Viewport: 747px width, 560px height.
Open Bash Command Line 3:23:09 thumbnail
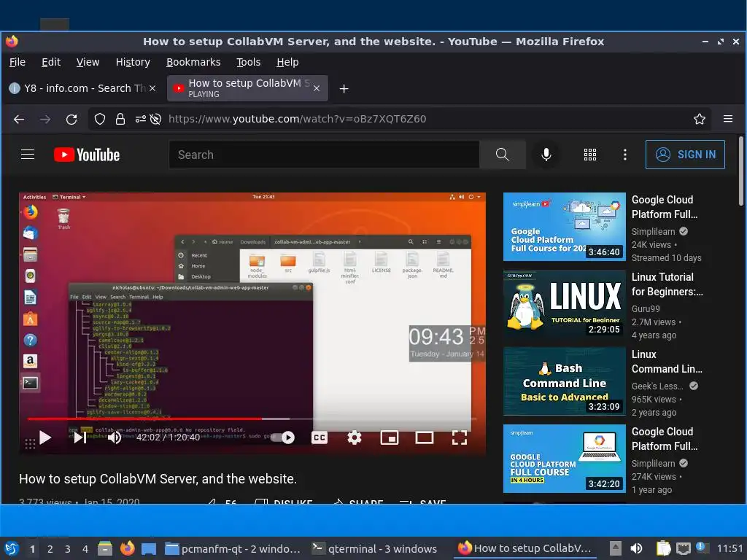tap(564, 381)
